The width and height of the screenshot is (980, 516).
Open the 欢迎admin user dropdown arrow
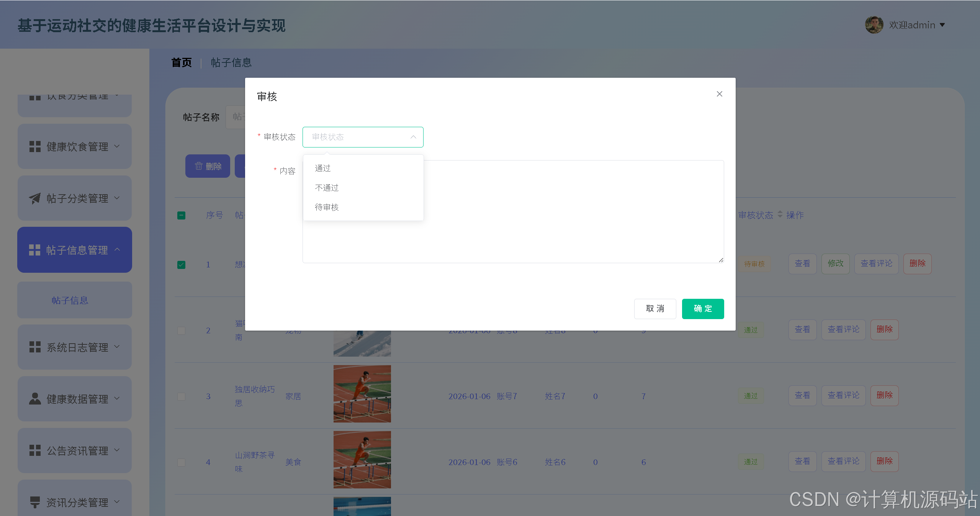942,25
